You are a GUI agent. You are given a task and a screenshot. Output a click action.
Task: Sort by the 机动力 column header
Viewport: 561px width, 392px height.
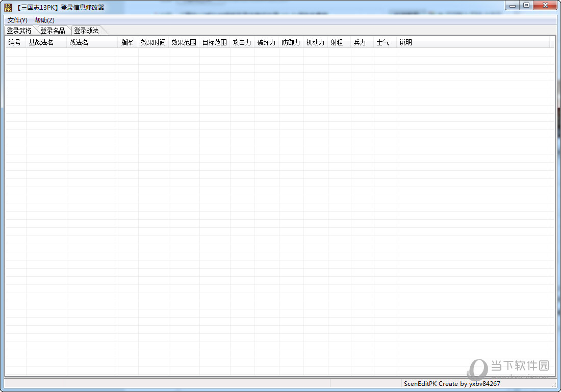pyautogui.click(x=315, y=42)
